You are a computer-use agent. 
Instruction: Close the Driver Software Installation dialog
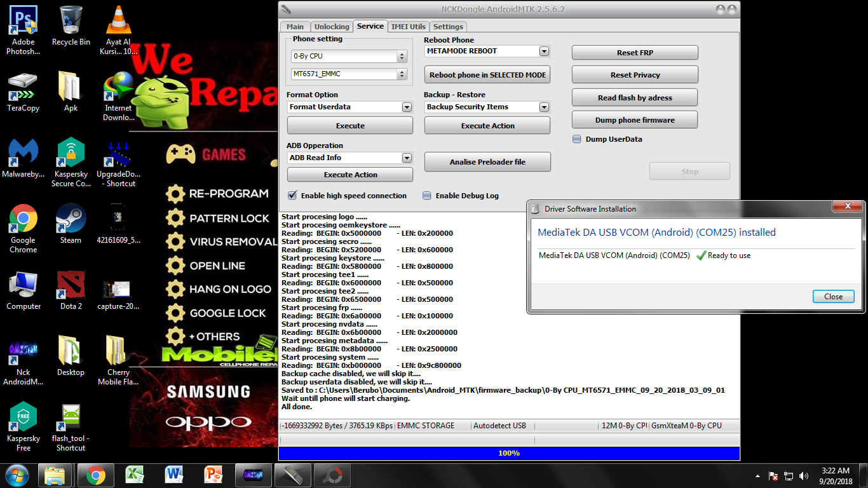[833, 297]
